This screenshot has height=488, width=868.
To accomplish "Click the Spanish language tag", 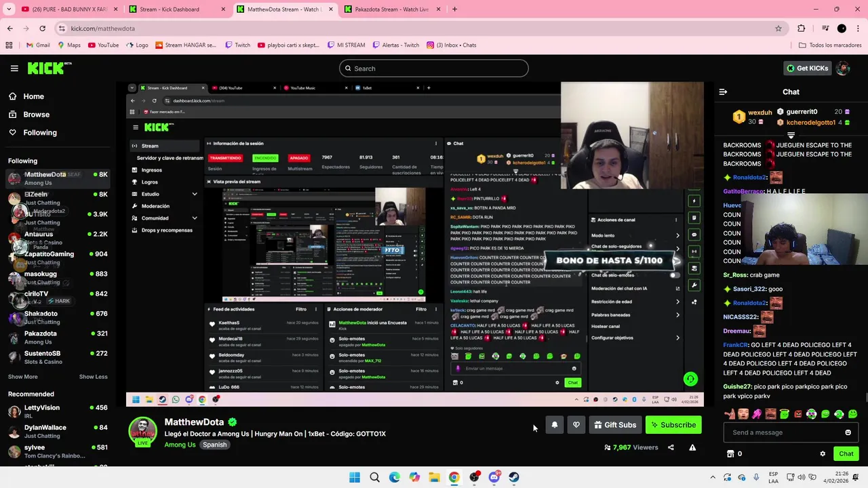I will point(214,445).
